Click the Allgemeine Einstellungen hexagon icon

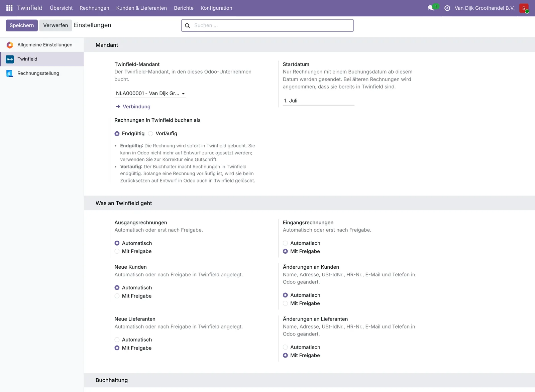tap(10, 45)
